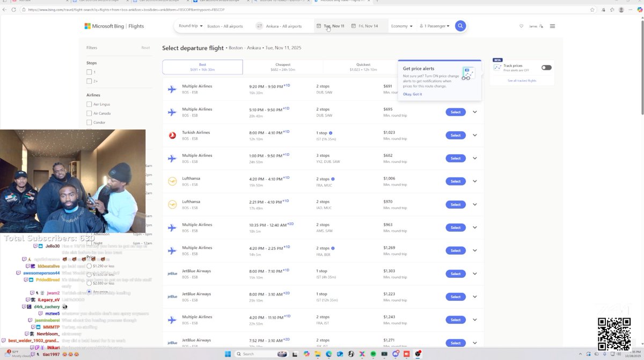Click info icon on FRA, BER flight stops
The width and height of the screenshot is (644, 360).
333,248
